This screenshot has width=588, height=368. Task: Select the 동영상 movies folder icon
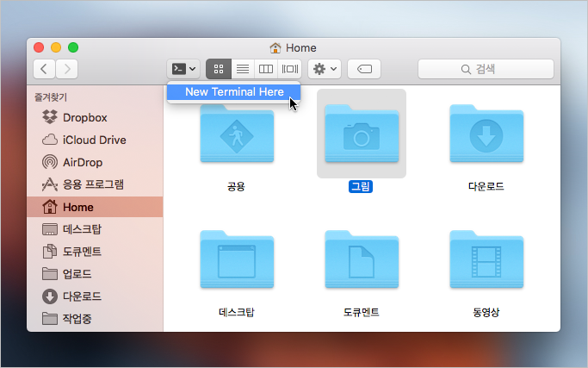[486, 259]
